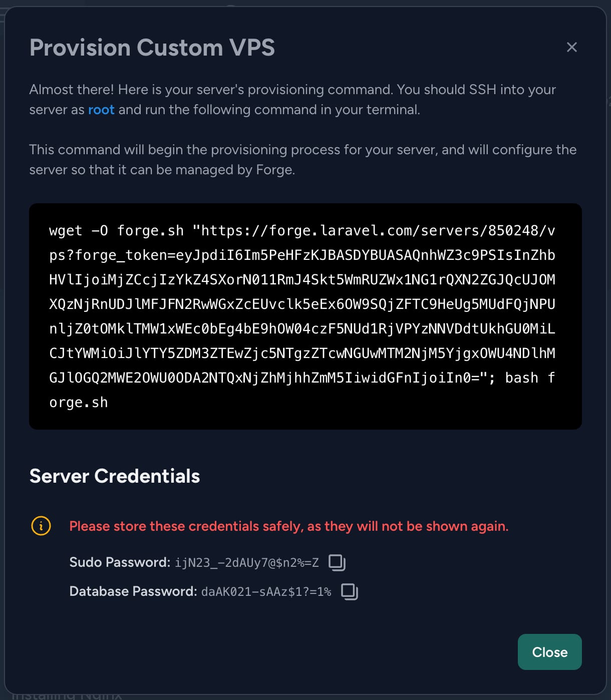Click the word "bash" in the command
Viewport: 611px width, 700px height.
point(521,378)
